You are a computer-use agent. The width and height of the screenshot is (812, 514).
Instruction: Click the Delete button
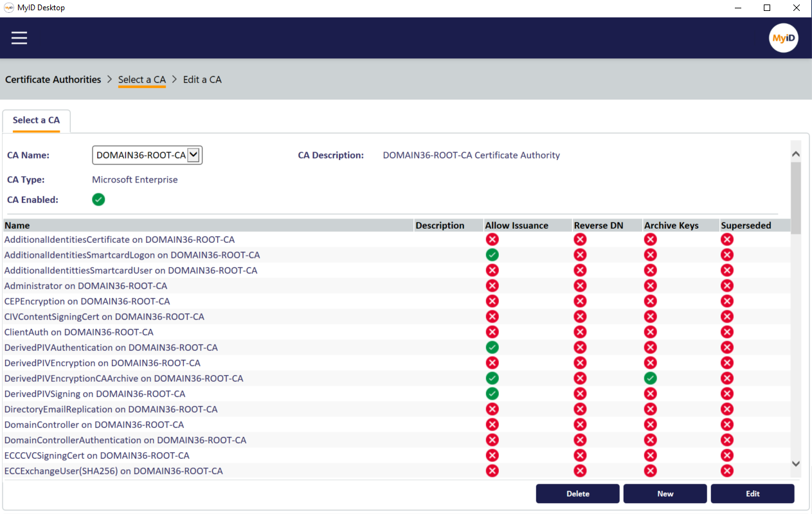click(x=578, y=493)
